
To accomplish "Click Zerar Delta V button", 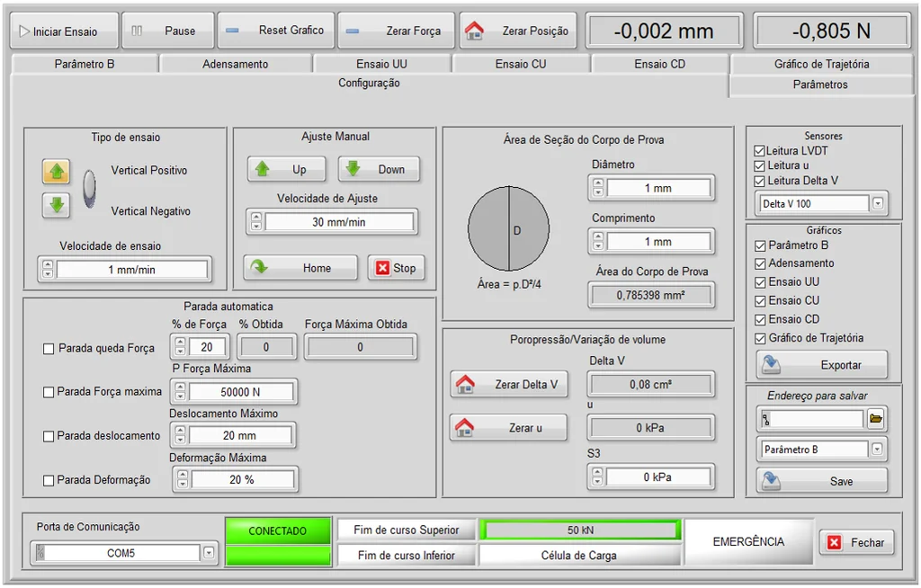I will point(509,385).
